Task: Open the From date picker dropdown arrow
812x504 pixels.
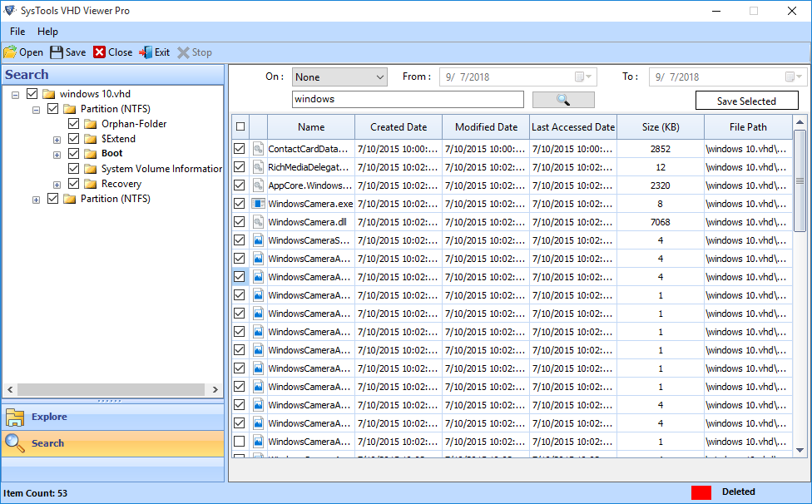Action: pyautogui.click(x=589, y=77)
